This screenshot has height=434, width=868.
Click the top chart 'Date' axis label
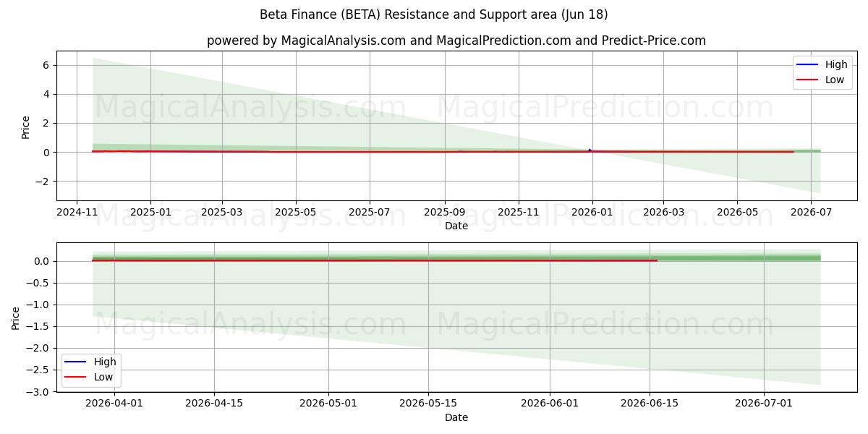(x=456, y=226)
